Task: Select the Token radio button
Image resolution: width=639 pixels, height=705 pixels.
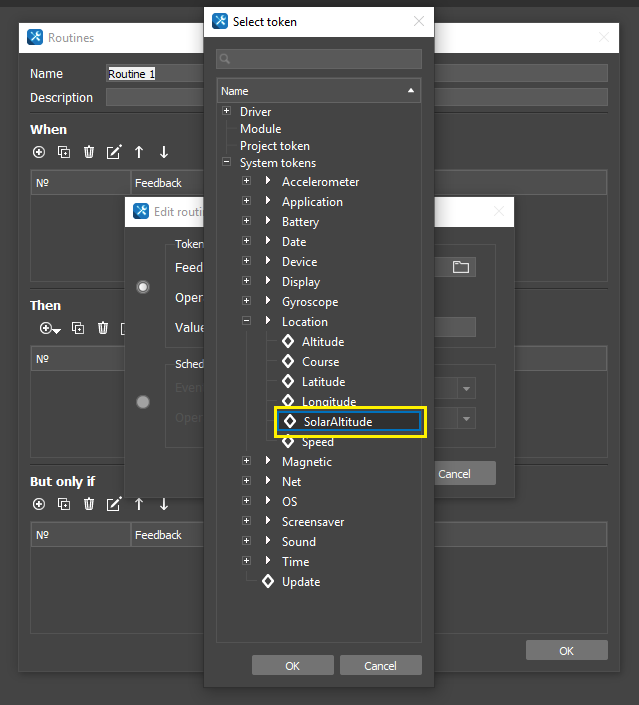Action: [x=143, y=287]
